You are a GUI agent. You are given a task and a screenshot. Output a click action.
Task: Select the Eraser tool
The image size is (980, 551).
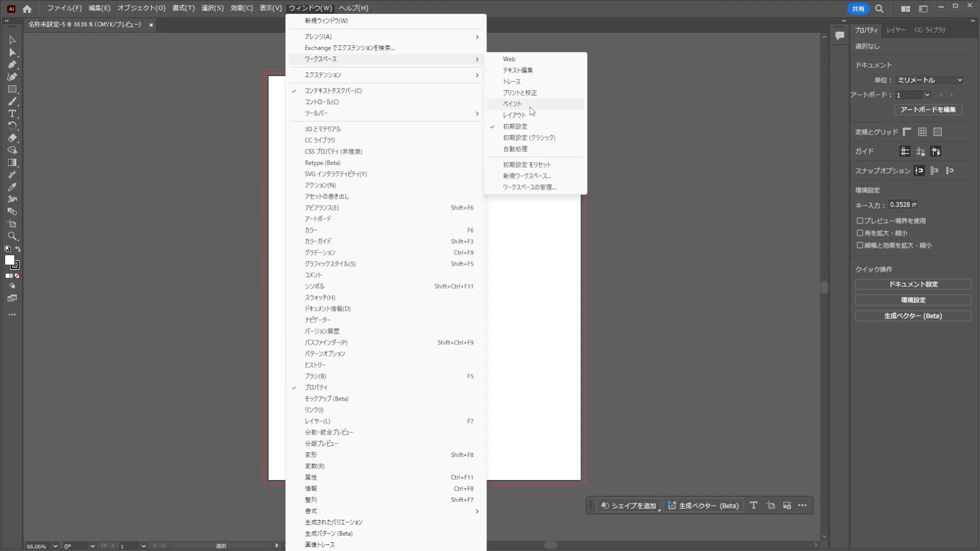12,138
